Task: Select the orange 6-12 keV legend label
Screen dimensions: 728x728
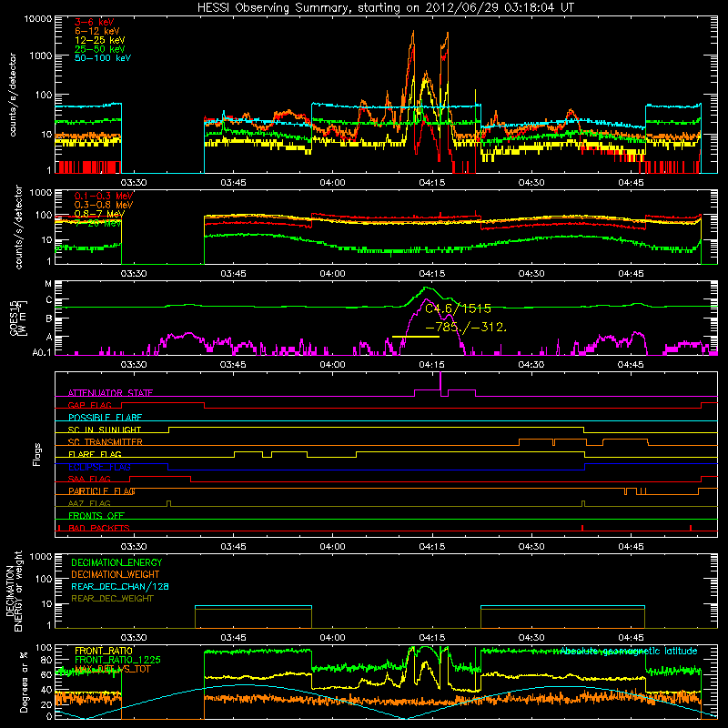Action: pyautogui.click(x=97, y=31)
